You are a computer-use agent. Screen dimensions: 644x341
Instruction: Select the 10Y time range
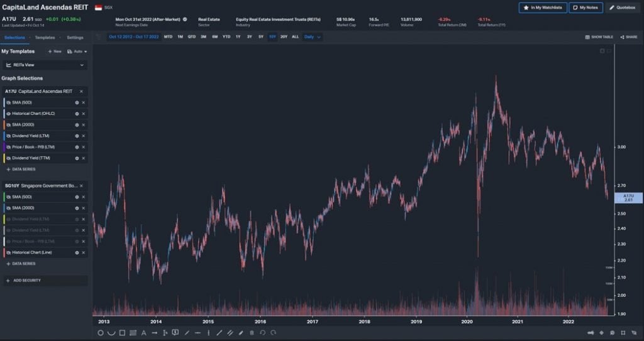pyautogui.click(x=272, y=37)
